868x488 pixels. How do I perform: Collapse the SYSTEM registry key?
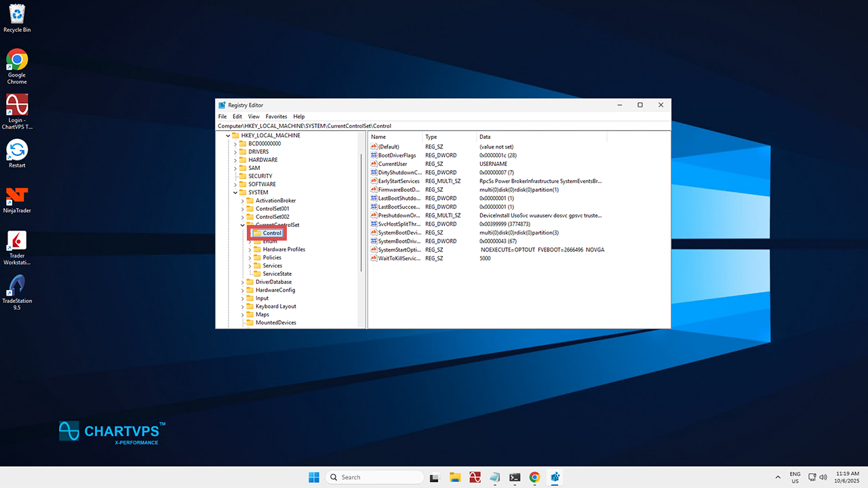[235, 192]
